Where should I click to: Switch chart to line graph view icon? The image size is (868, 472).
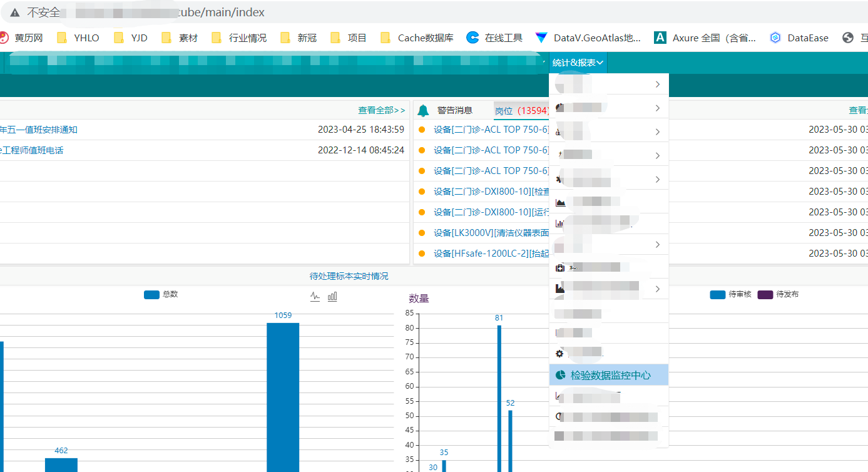click(315, 297)
